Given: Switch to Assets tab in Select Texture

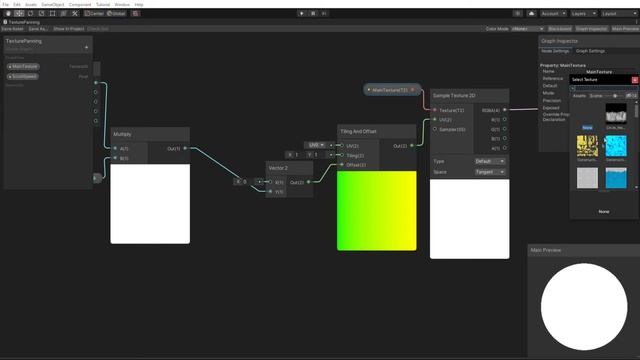Looking at the screenshot, I should coord(579,96).
